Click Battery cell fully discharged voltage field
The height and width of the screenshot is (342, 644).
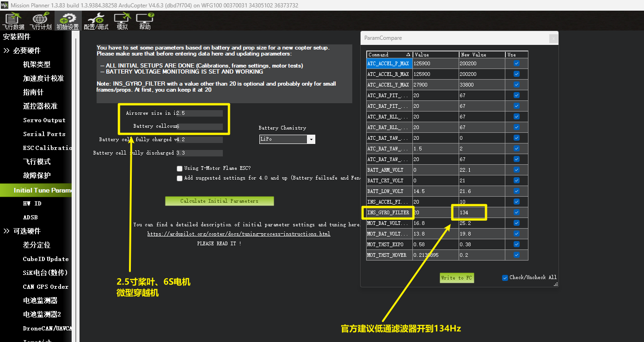[x=199, y=153]
